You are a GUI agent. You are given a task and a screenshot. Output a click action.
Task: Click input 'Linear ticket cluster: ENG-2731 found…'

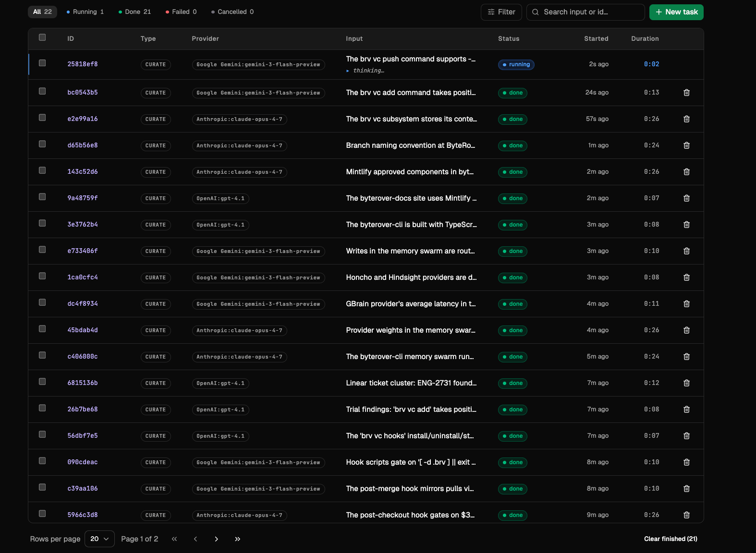pyautogui.click(x=411, y=383)
